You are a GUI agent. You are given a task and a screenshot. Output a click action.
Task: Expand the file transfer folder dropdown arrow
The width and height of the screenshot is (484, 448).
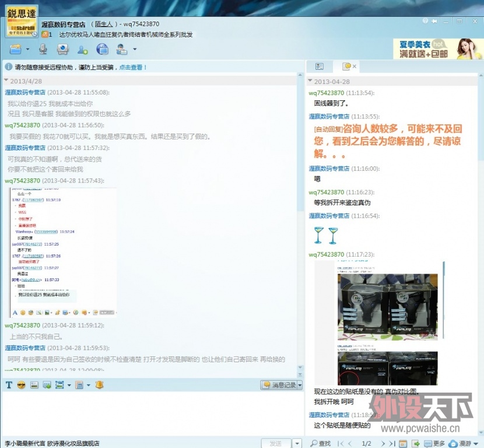click(27, 49)
